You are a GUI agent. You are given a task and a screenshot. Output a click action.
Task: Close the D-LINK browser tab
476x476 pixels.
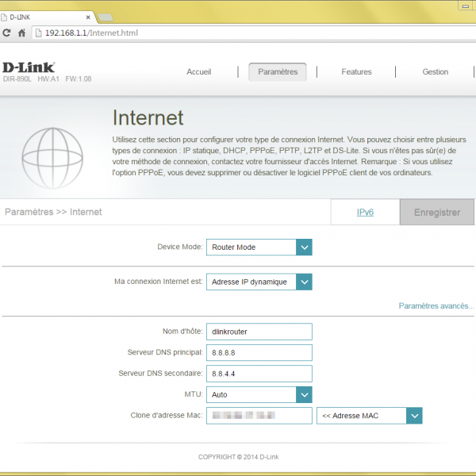coord(86,16)
